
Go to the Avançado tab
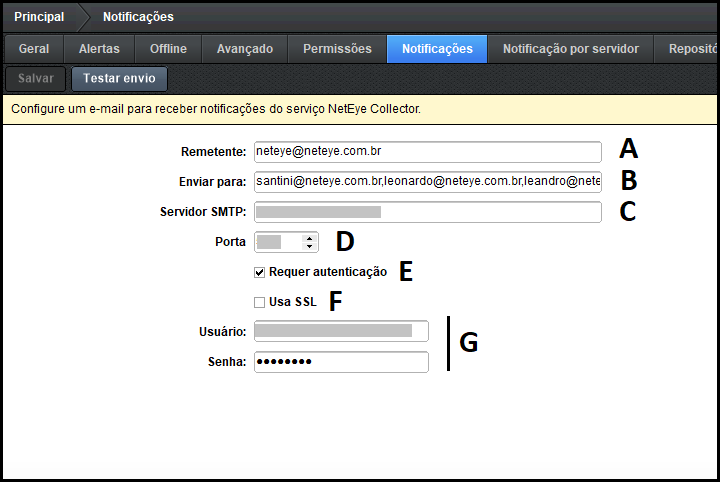tap(244, 49)
